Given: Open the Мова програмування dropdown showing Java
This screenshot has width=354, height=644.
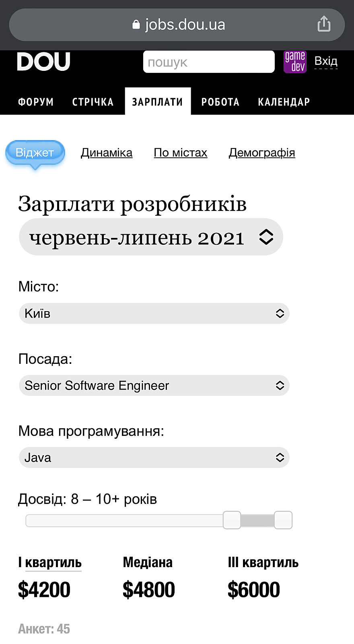Looking at the screenshot, I should tap(154, 458).
